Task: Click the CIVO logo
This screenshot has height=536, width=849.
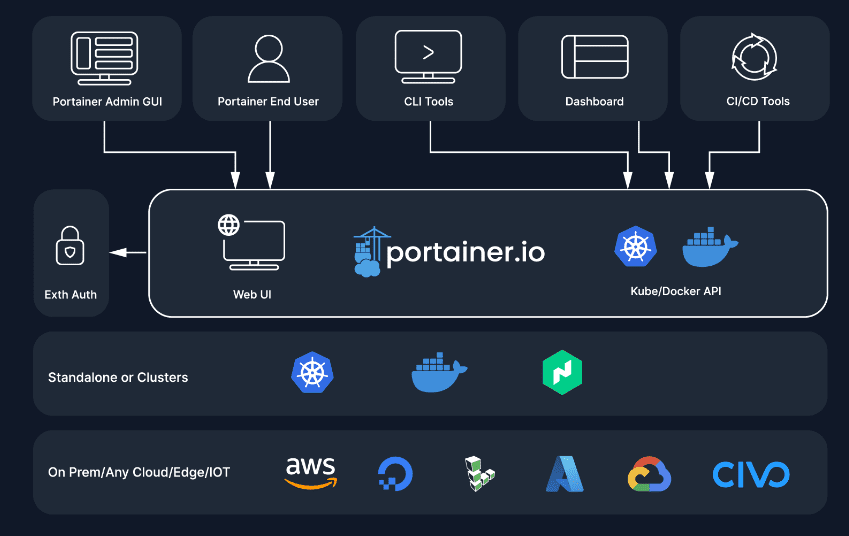Action: (x=751, y=474)
